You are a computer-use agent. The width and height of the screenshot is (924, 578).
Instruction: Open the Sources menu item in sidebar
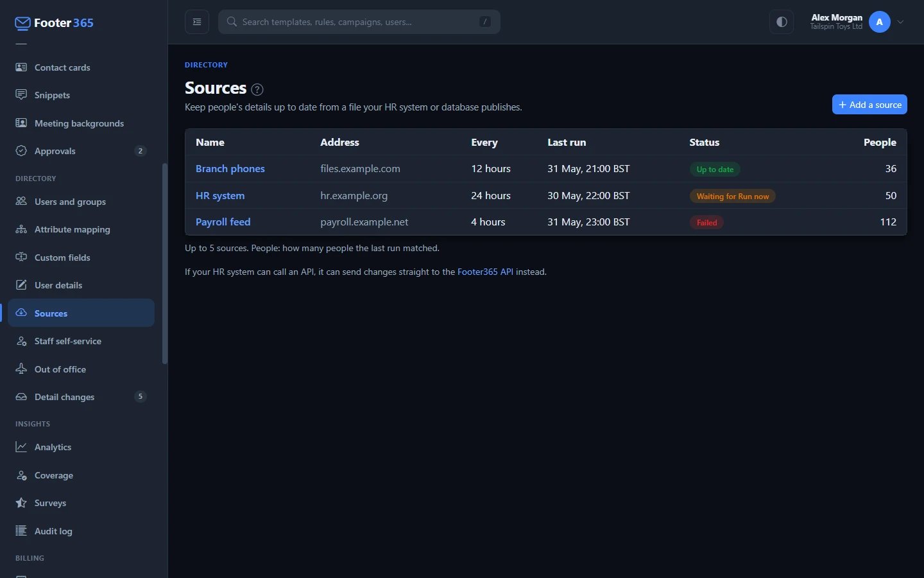(x=81, y=313)
